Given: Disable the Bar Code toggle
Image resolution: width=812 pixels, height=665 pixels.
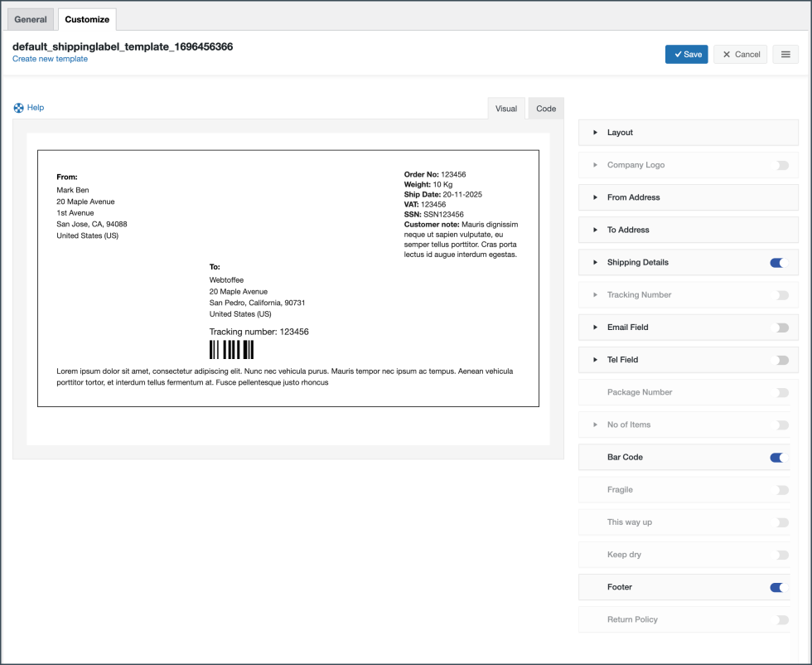Looking at the screenshot, I should [776, 458].
